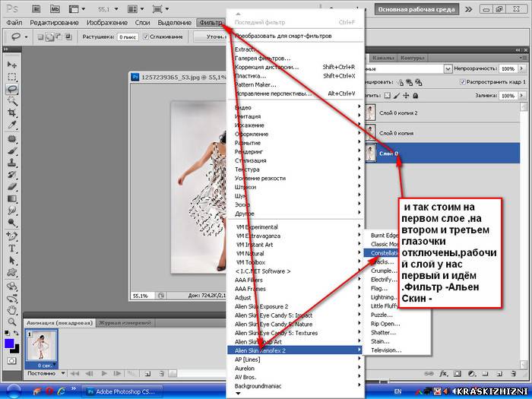Select the Clone Stamp tool
Image resolution: width=532 pixels, height=399 pixels.
pos(12,163)
